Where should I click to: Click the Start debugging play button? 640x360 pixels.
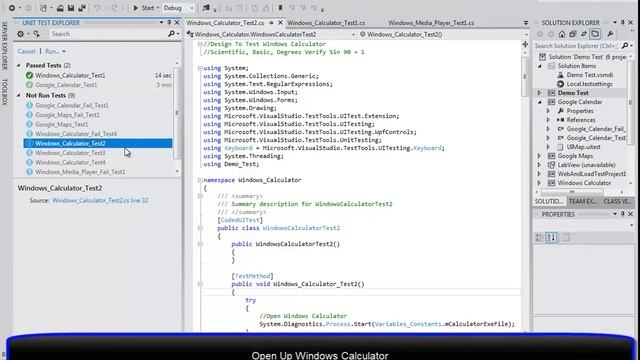(x=136, y=8)
